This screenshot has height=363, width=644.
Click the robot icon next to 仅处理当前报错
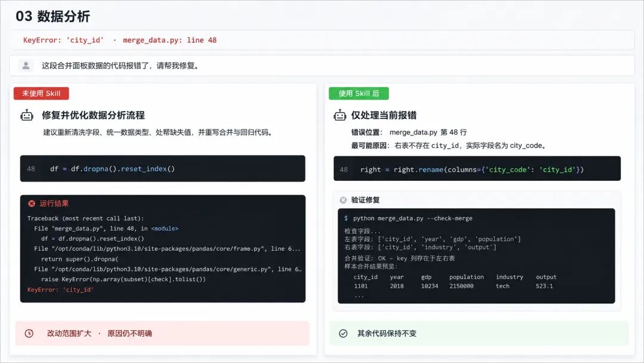340,115
